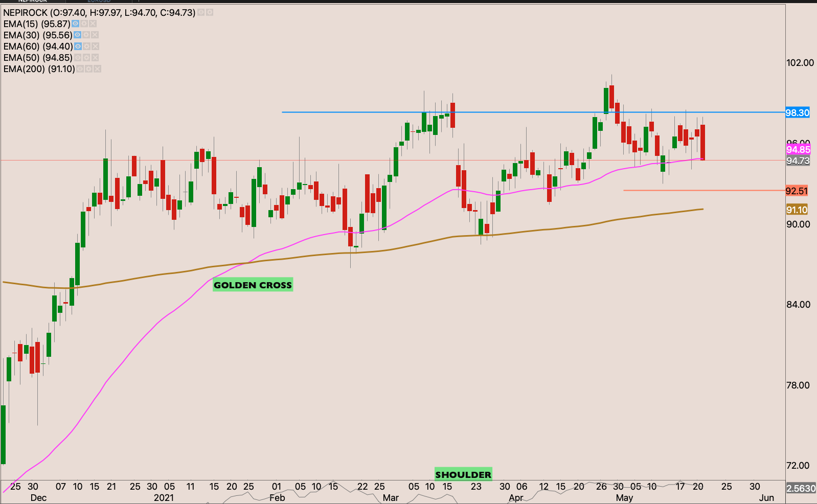Click the SHOULDER text annotation

463,474
